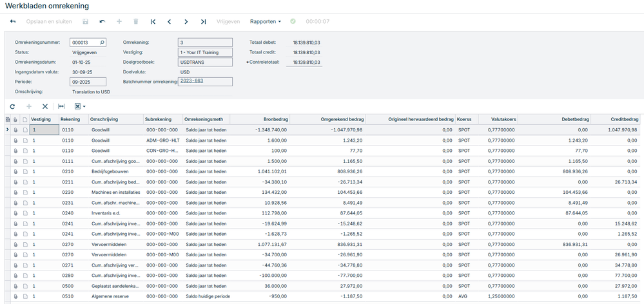
Task: Open Omrekeningsnummer lookup magnifier
Action: pyautogui.click(x=102, y=43)
